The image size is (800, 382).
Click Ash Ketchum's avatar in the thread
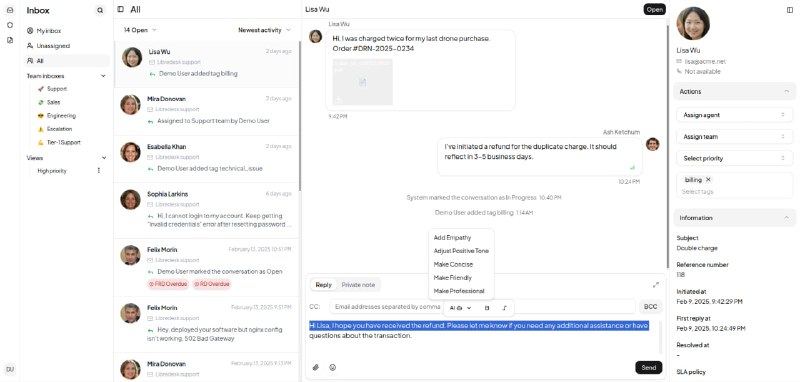click(x=652, y=144)
